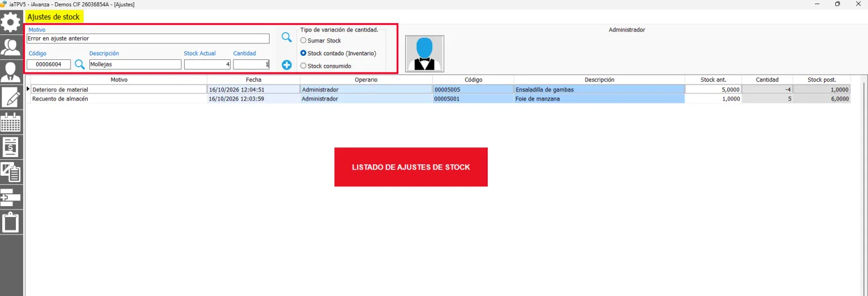Image resolution: width=868 pixels, height=296 pixels.
Task: Sort by the Operario column header
Action: pyautogui.click(x=366, y=80)
